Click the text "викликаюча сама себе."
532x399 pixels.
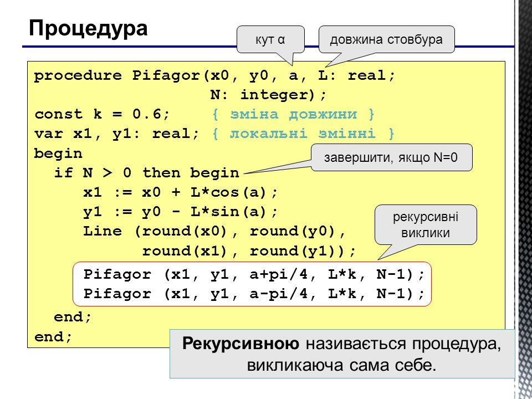341,366
